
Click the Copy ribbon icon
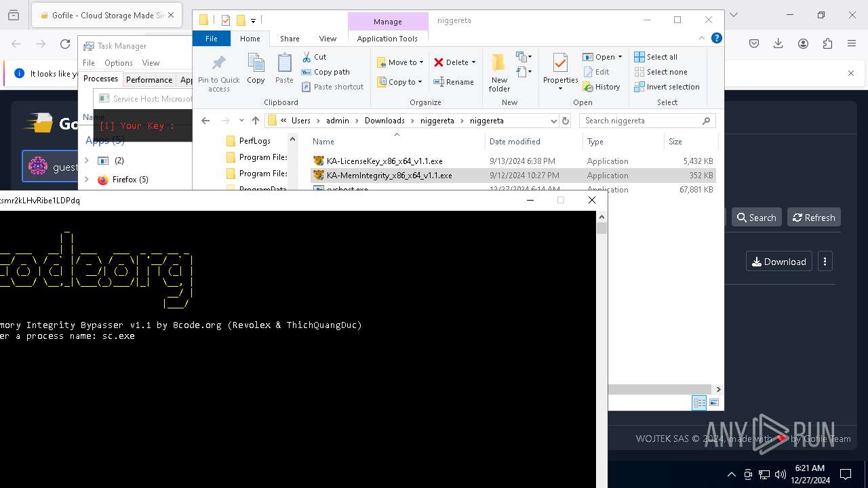pos(256,68)
